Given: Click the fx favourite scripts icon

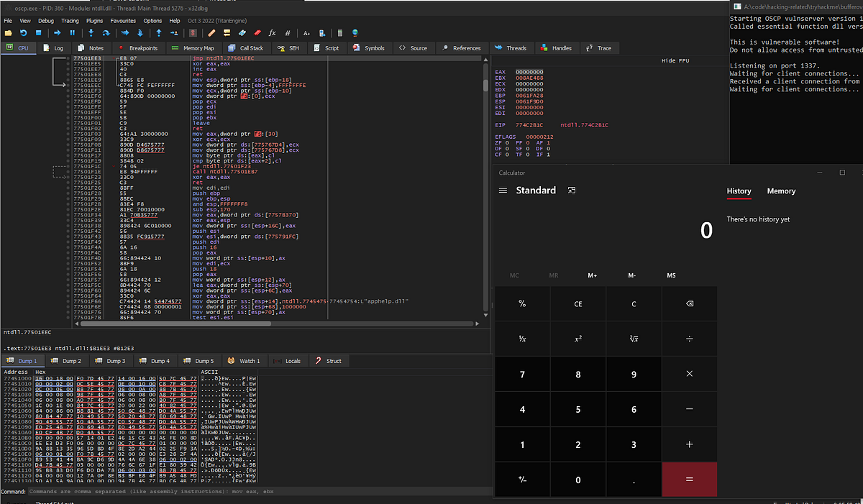Looking at the screenshot, I should 272,33.
